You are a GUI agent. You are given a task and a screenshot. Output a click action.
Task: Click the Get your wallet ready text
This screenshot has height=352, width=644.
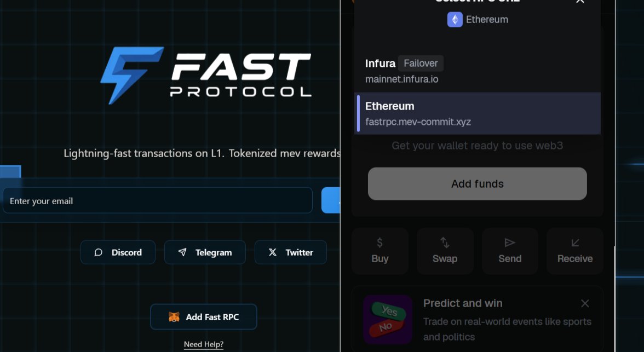pyautogui.click(x=478, y=146)
